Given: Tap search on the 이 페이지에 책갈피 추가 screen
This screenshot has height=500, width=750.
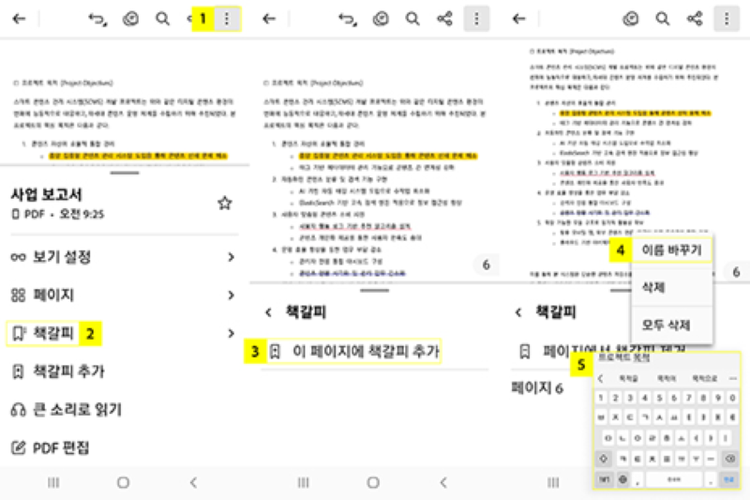Looking at the screenshot, I should point(412,19).
